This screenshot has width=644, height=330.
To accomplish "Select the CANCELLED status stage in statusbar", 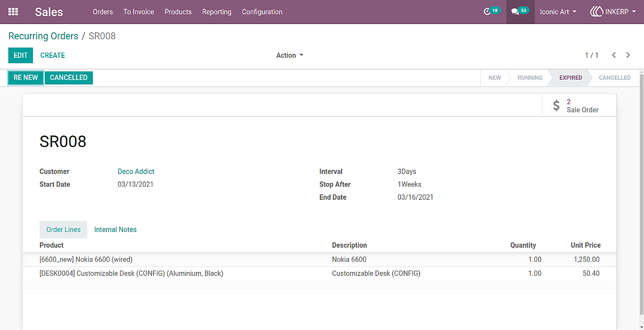I will [x=615, y=78].
